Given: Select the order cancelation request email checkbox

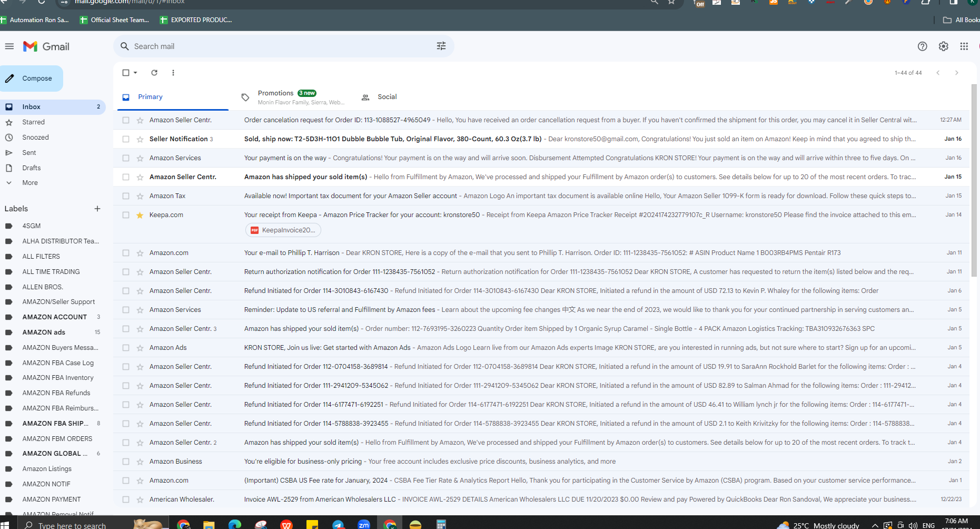Looking at the screenshot, I should tap(126, 120).
